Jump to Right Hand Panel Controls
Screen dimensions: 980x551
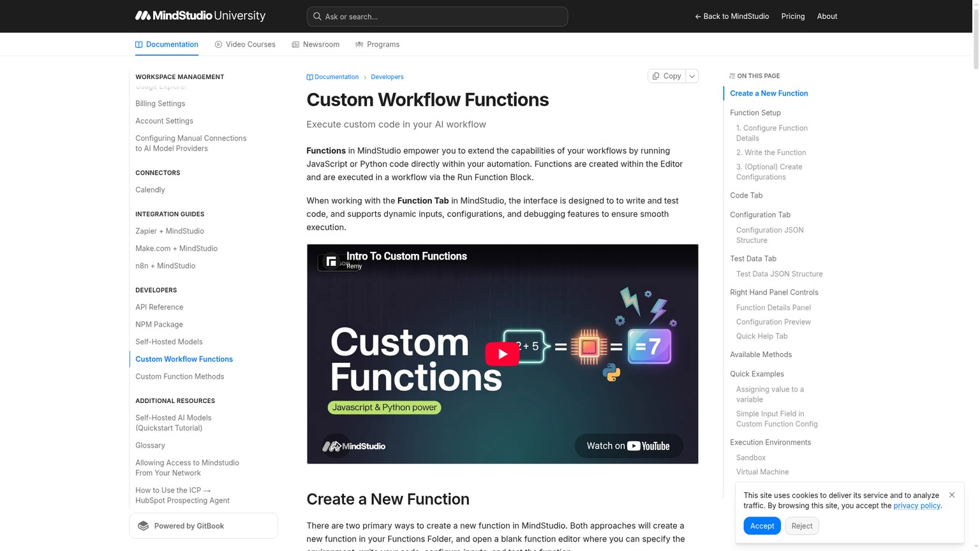774,293
